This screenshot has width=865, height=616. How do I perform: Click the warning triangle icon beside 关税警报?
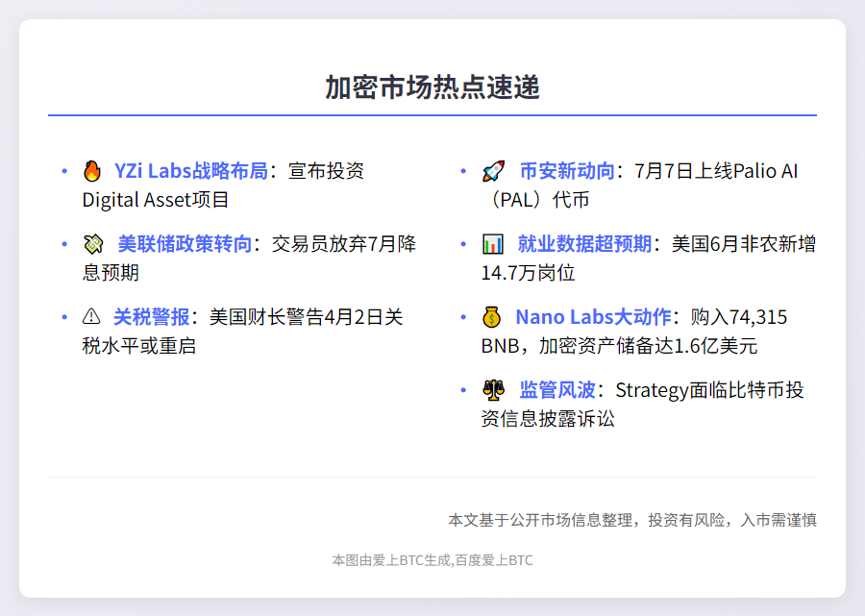tap(91, 316)
